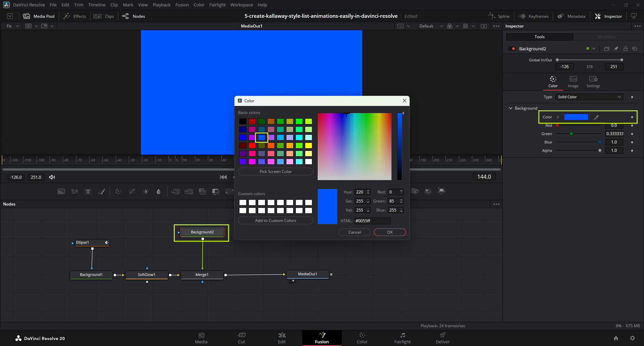Pin the Background2 tool in the Inspector

point(616,49)
